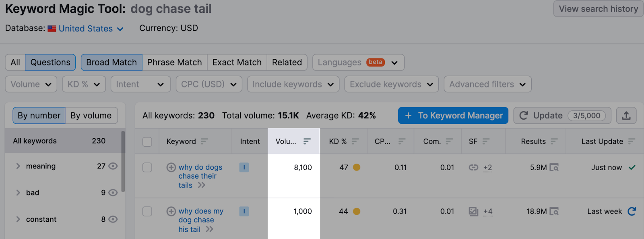Screen dimensions: 644x239
Task: Click the 'To Keyword Manager' button
Action: point(453,116)
